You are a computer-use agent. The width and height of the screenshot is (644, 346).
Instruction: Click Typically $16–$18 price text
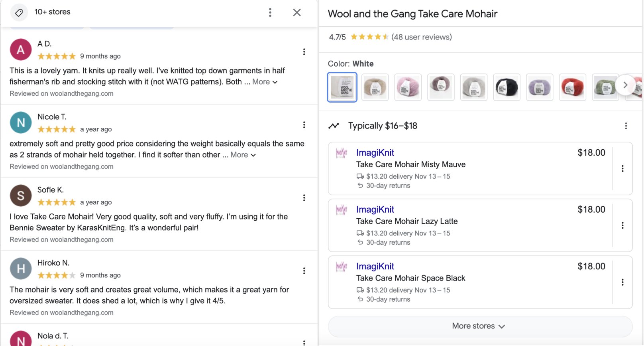click(x=383, y=126)
